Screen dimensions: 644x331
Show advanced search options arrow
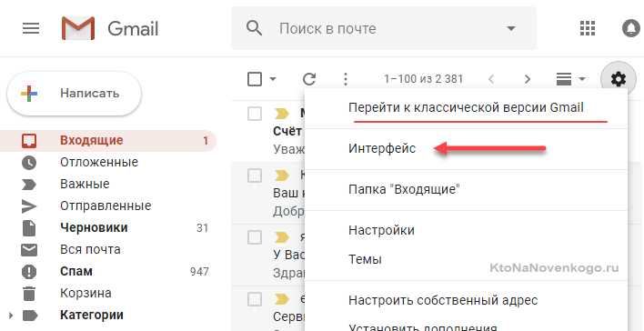pyautogui.click(x=511, y=29)
